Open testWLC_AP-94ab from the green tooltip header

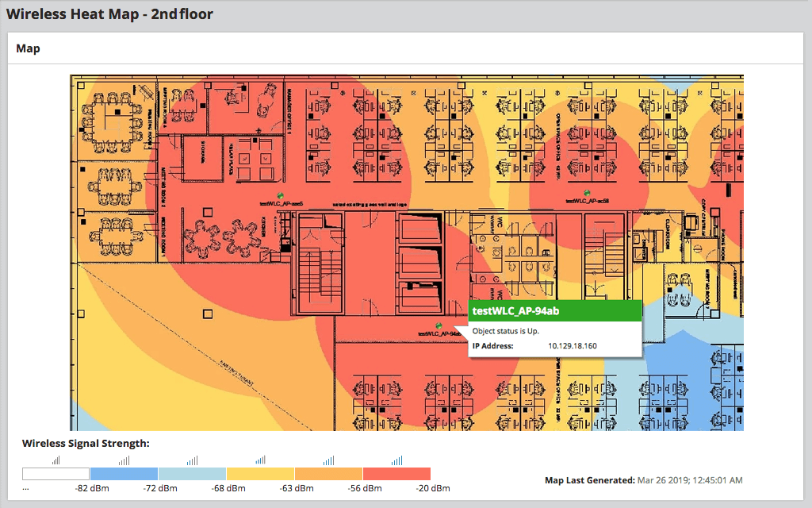point(516,311)
